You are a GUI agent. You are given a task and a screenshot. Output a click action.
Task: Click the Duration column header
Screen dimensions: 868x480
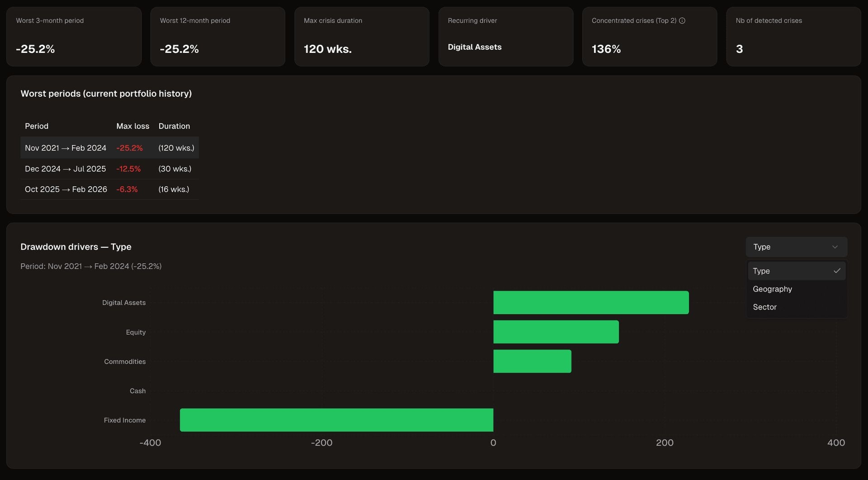click(174, 126)
